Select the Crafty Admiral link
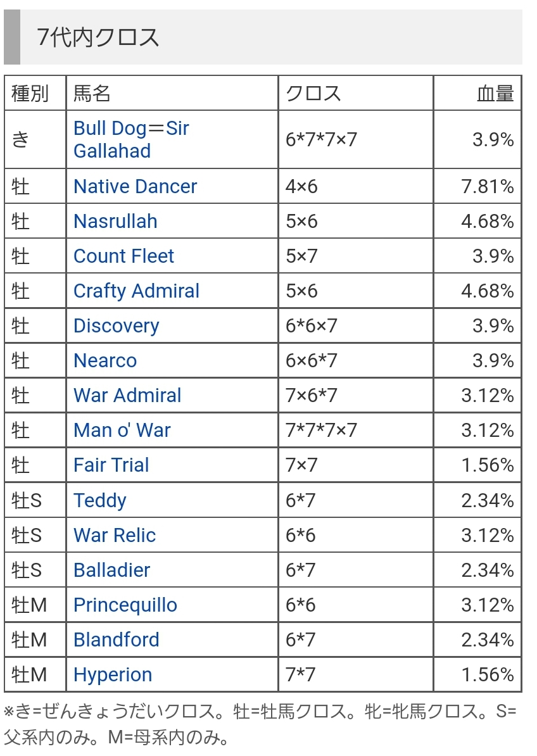This screenshot has width=537, height=756. click(136, 291)
